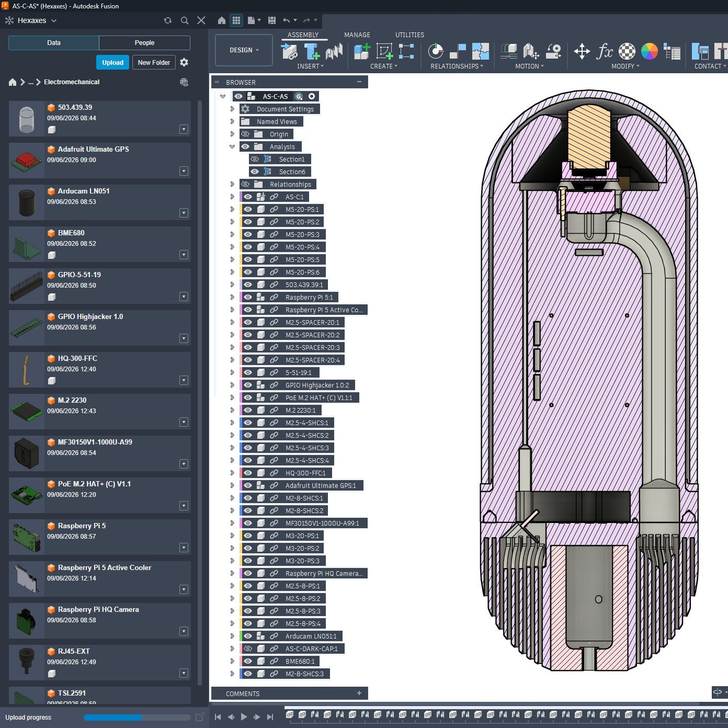Select the Move/Copy arrows tool

[582, 51]
